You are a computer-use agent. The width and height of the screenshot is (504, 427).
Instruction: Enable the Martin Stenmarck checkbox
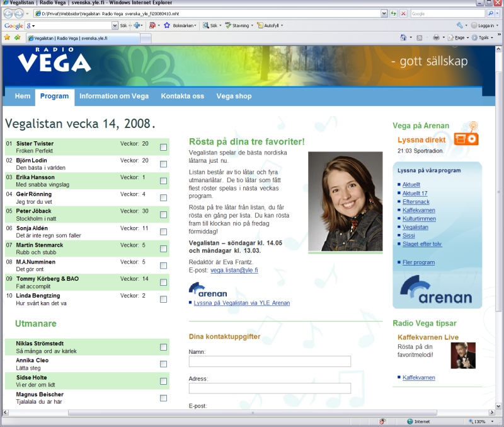[x=164, y=249]
